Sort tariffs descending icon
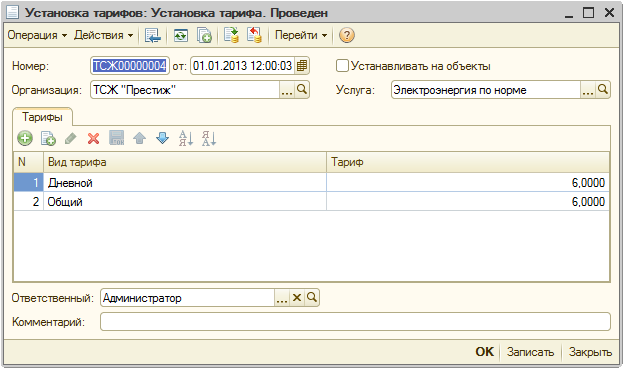 click(x=209, y=138)
